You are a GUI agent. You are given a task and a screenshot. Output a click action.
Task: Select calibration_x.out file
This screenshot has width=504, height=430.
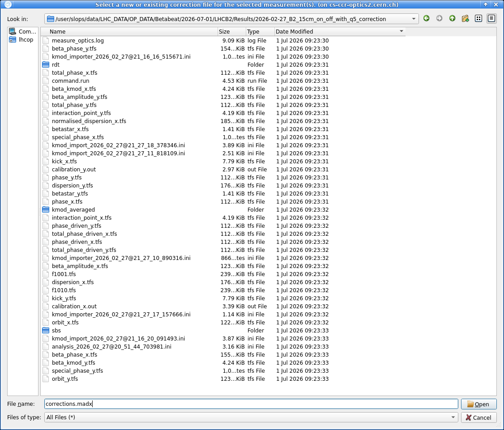74,306
